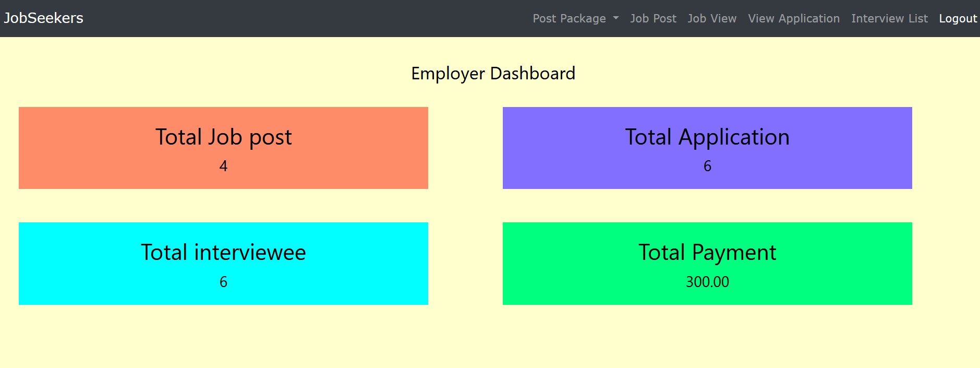Select View Application in the navbar
The height and width of the screenshot is (368, 980).
point(794,18)
